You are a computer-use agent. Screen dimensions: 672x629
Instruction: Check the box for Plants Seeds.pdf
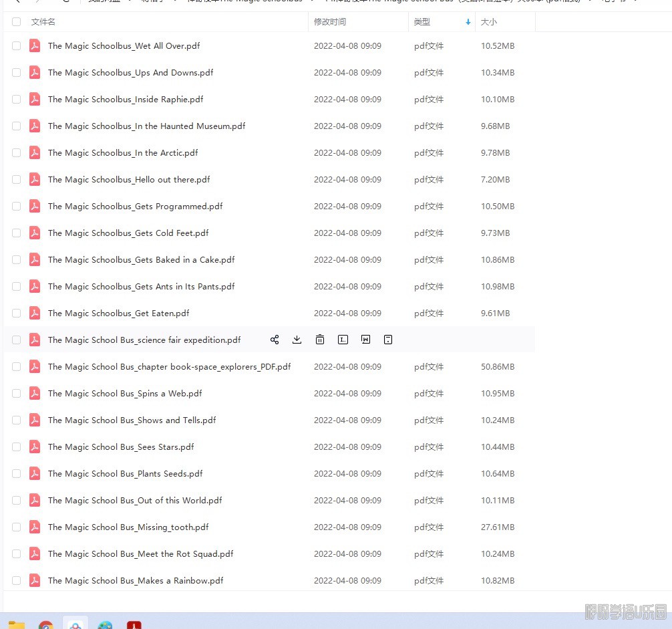16,473
